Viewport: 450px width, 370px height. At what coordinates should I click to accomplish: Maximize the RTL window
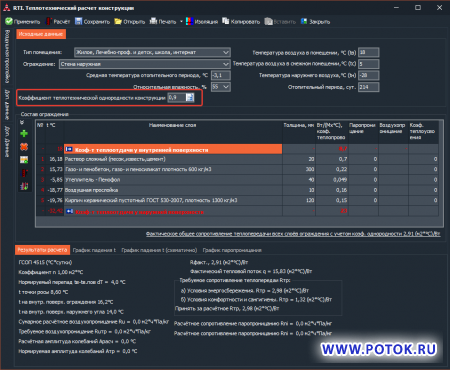tap(418, 8)
